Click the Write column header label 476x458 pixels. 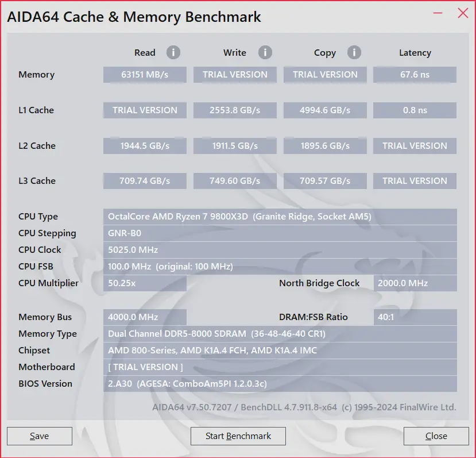coord(235,52)
